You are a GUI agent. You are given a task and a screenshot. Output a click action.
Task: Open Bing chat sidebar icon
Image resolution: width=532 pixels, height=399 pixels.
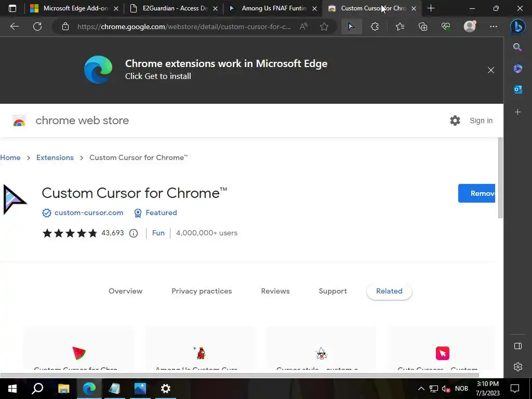pos(518,26)
